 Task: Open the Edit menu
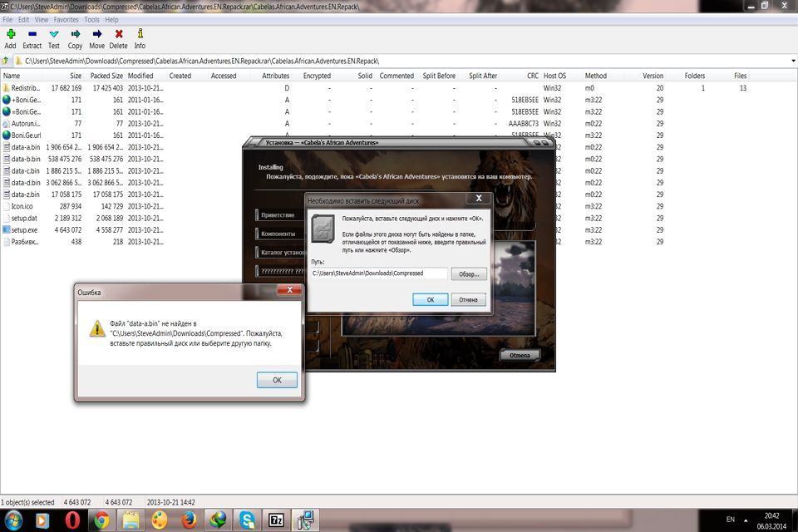point(23,20)
